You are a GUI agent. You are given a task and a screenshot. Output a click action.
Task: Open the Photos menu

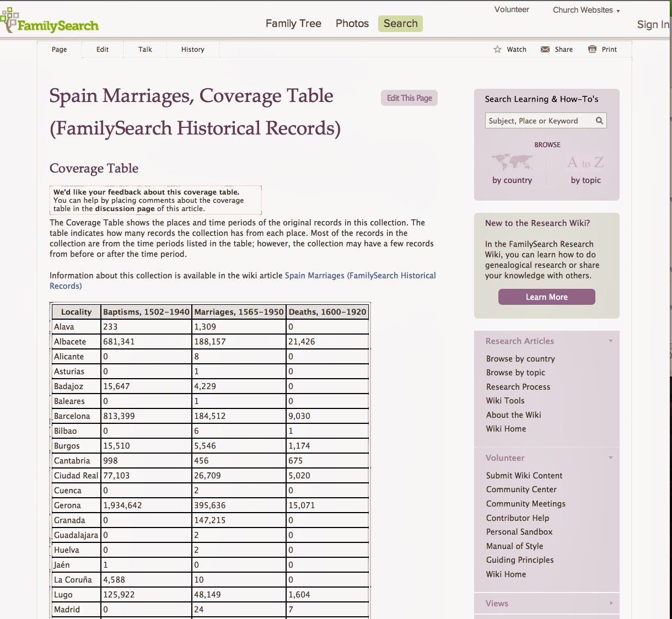352,24
